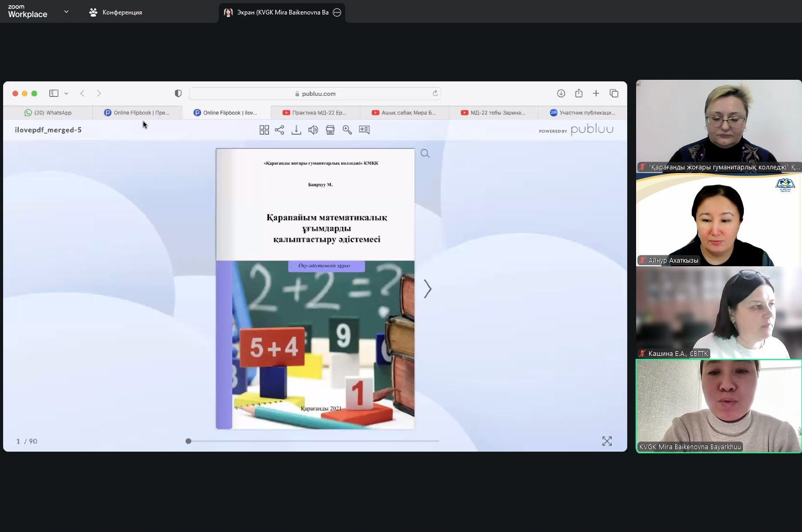Click the zoom-in magnifier in flipbook toolbar
Image resolution: width=802 pixels, height=532 pixels.
tap(347, 130)
